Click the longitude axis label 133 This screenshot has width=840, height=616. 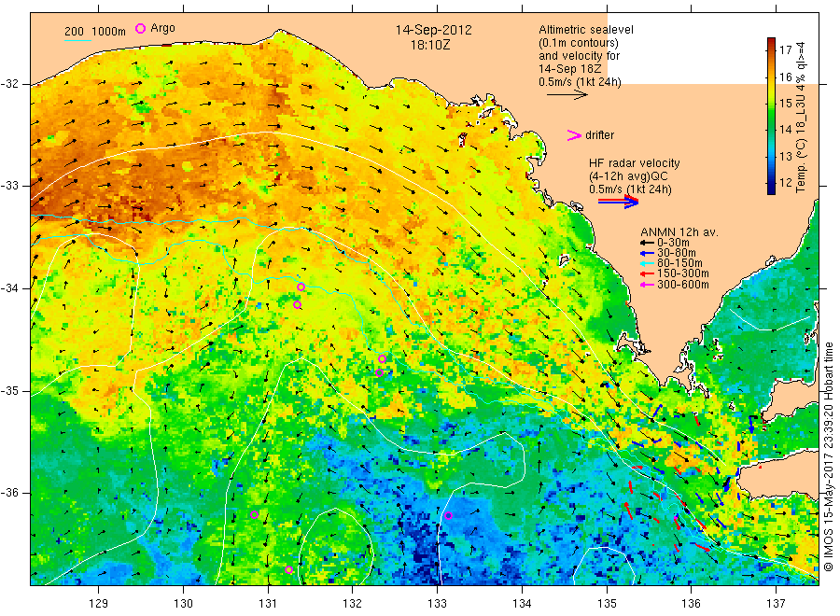click(x=437, y=604)
